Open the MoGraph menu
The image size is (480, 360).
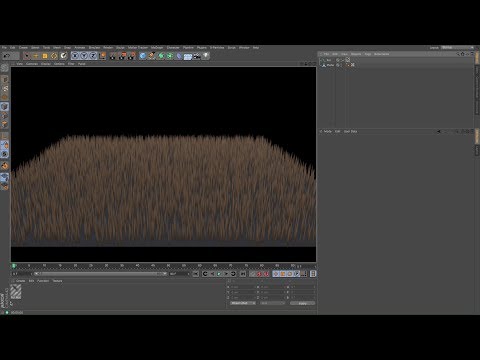[x=157, y=48]
